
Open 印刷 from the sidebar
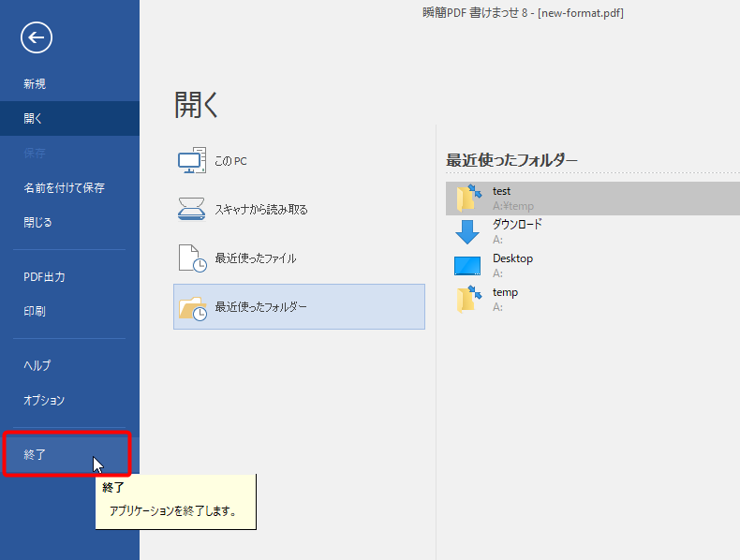[x=70, y=312]
